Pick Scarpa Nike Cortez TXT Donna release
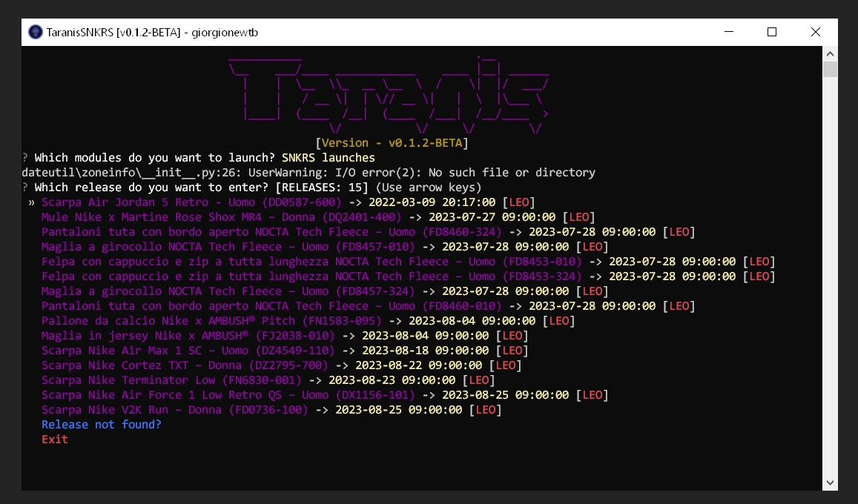This screenshot has width=858, height=504. [185, 365]
